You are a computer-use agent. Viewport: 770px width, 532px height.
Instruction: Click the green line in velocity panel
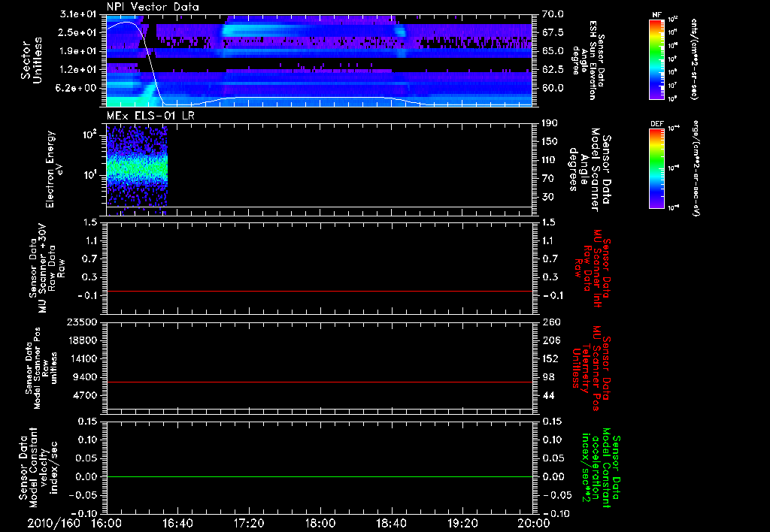point(319,476)
